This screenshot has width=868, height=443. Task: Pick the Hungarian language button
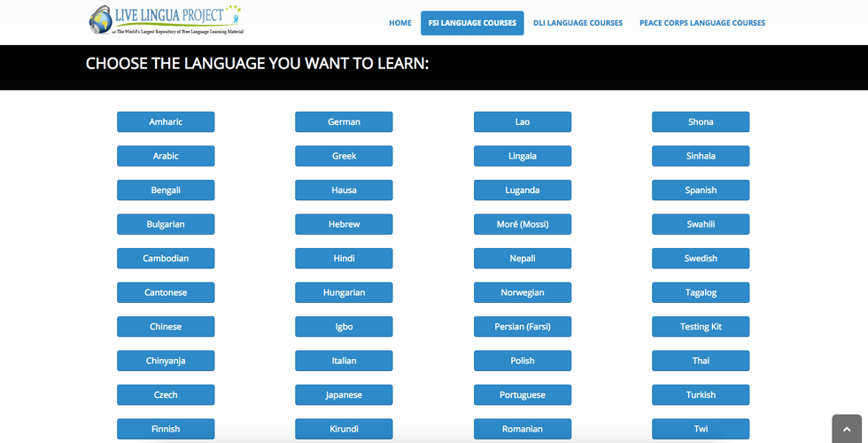click(x=344, y=292)
